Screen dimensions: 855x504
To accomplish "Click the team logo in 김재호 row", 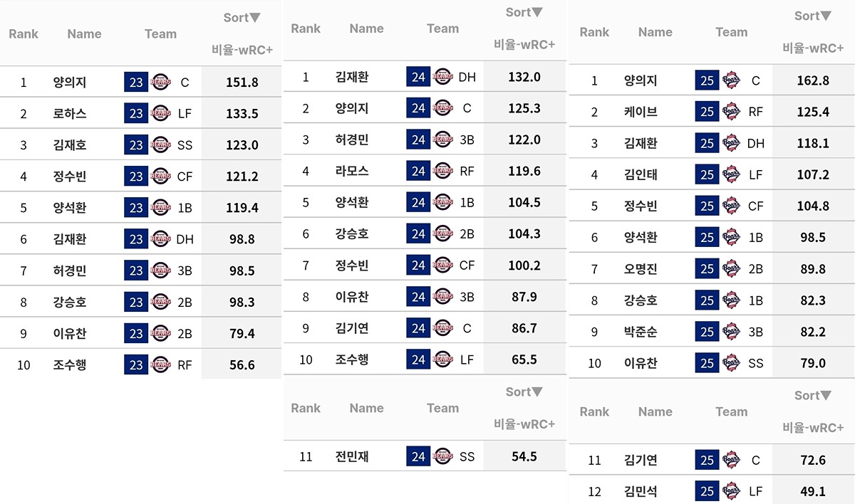I will pyautogui.click(x=161, y=145).
